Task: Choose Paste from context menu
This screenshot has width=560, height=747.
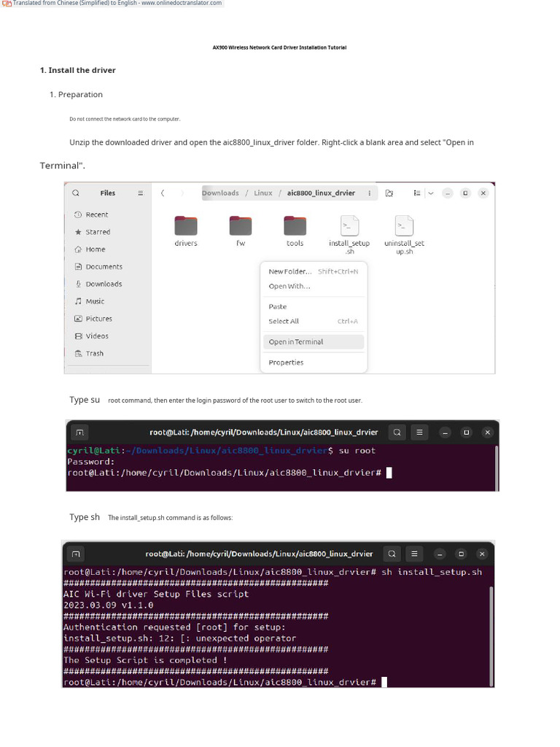Action: pyautogui.click(x=314, y=307)
